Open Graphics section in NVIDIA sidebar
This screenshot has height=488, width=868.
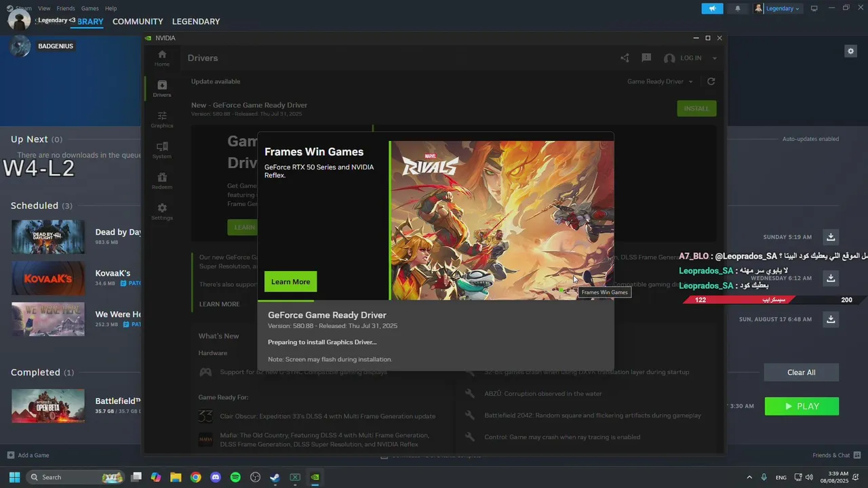(x=162, y=119)
